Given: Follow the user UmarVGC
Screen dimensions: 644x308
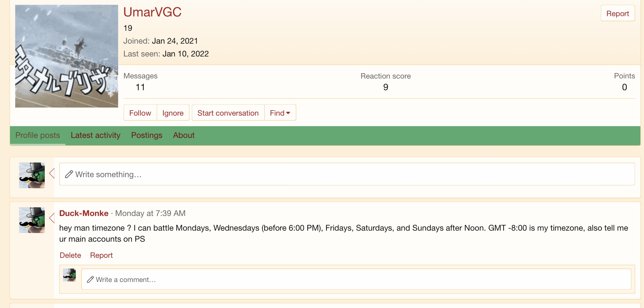Looking at the screenshot, I should click(x=140, y=113).
